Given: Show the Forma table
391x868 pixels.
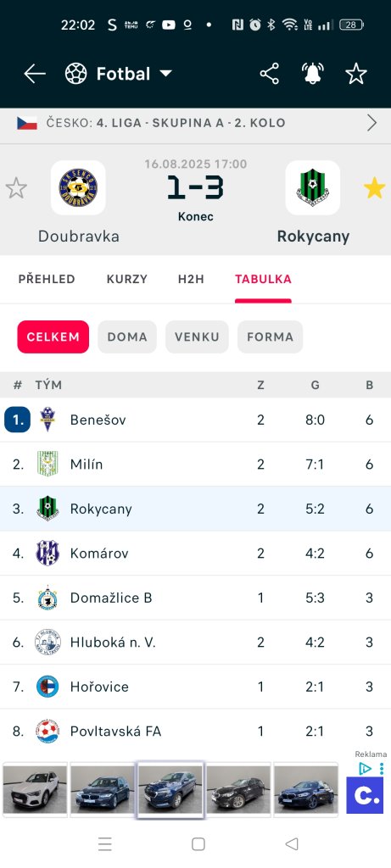Looking at the screenshot, I should 271,337.
